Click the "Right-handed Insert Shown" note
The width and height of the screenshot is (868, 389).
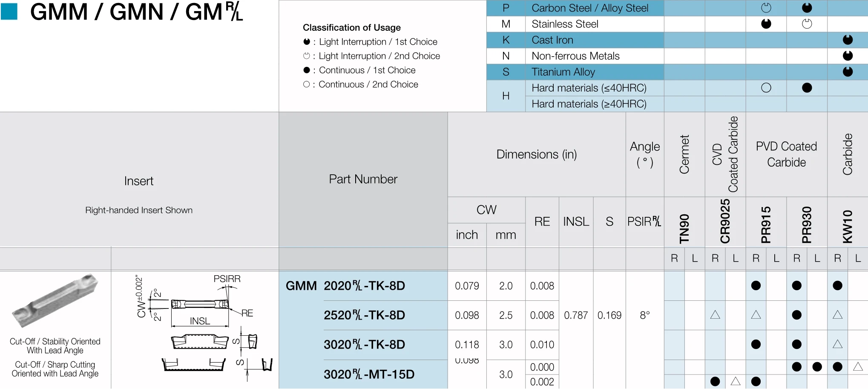pos(139,210)
